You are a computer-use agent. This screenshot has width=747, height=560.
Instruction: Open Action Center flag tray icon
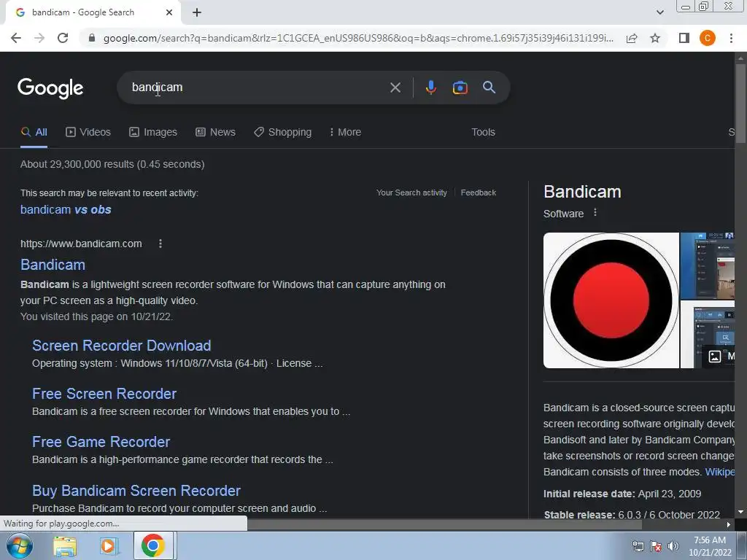[x=656, y=546]
